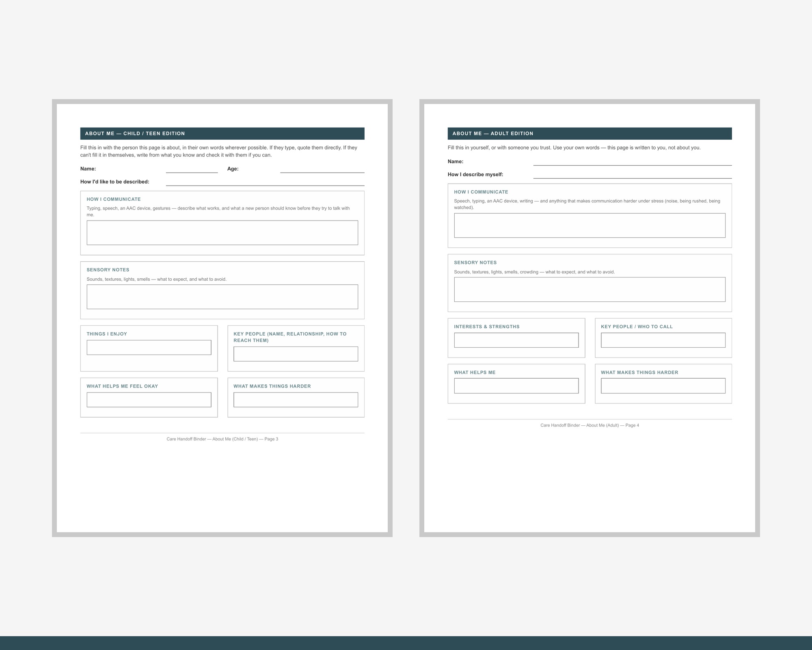Click the Name line on Child/Teen page
This screenshot has height=650, width=812.
pyautogui.click(x=192, y=169)
